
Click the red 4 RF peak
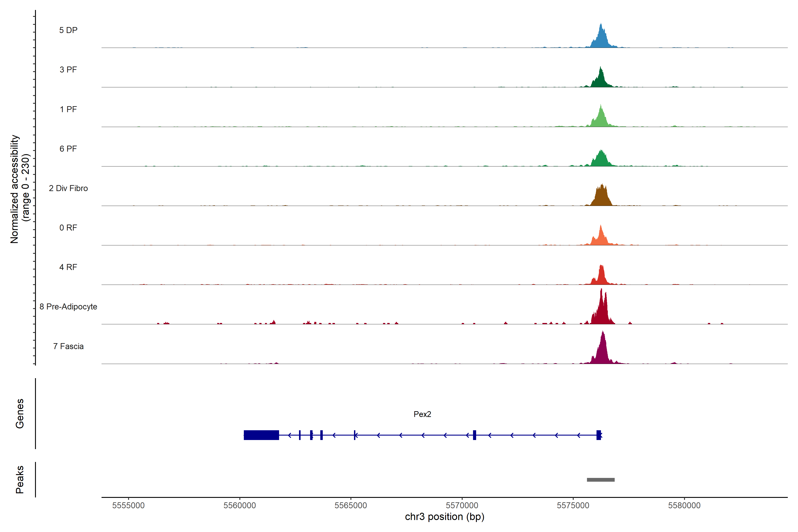[x=601, y=277]
